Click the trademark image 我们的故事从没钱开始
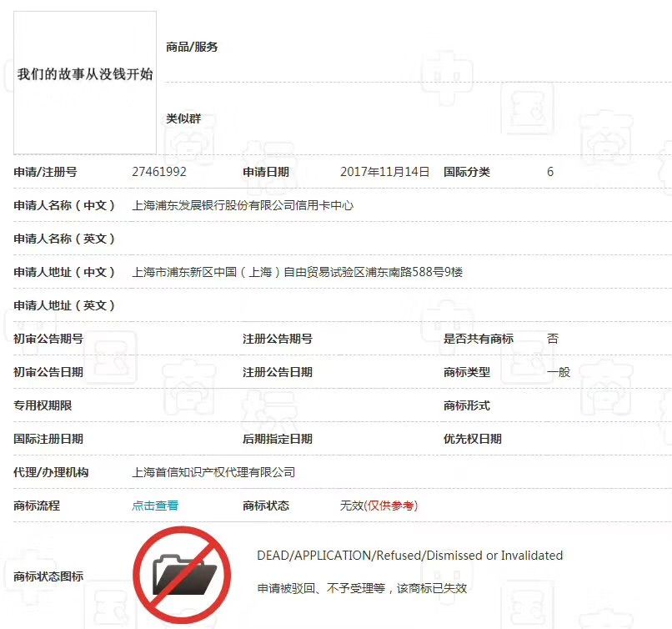This screenshot has width=672, height=629. tap(85, 83)
